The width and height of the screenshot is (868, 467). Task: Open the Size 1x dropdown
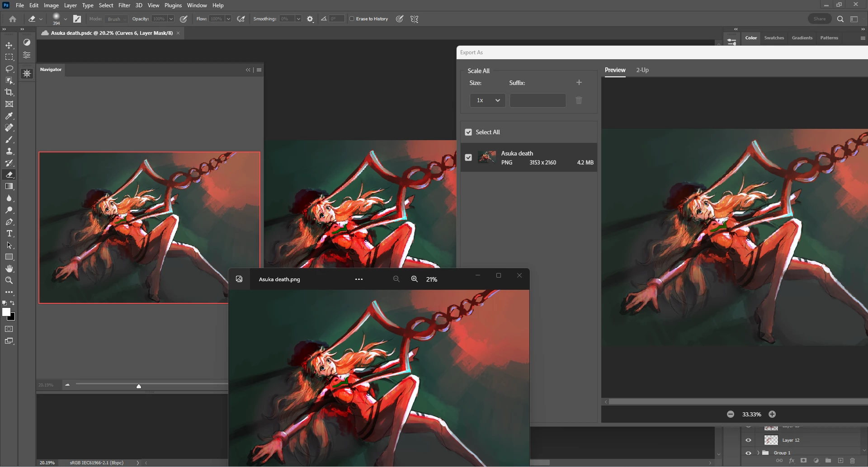487,100
